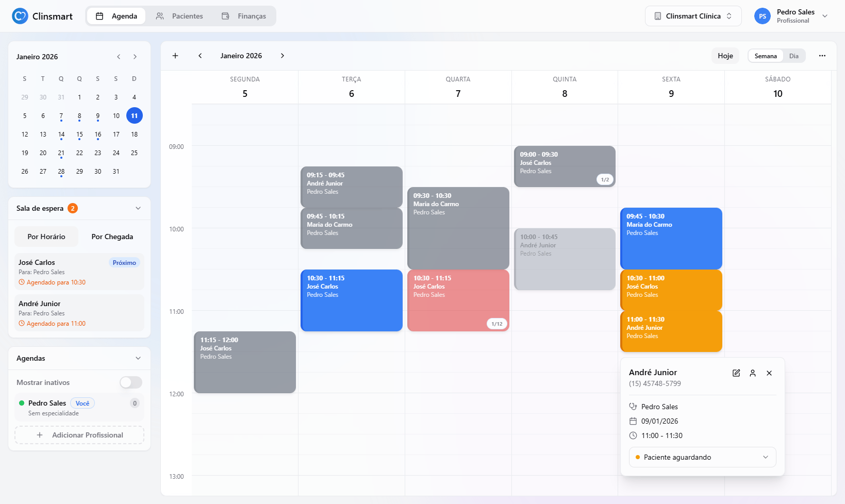Screen dimensions: 845x504
Task: Open Wednesday 09:30 Maria do Carmo appointment
Action: click(x=458, y=228)
